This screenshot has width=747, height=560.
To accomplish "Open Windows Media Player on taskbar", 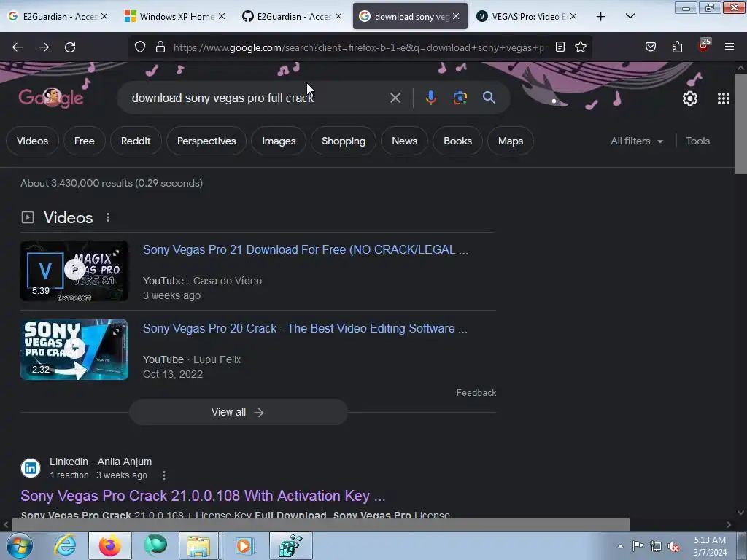I will tap(245, 545).
